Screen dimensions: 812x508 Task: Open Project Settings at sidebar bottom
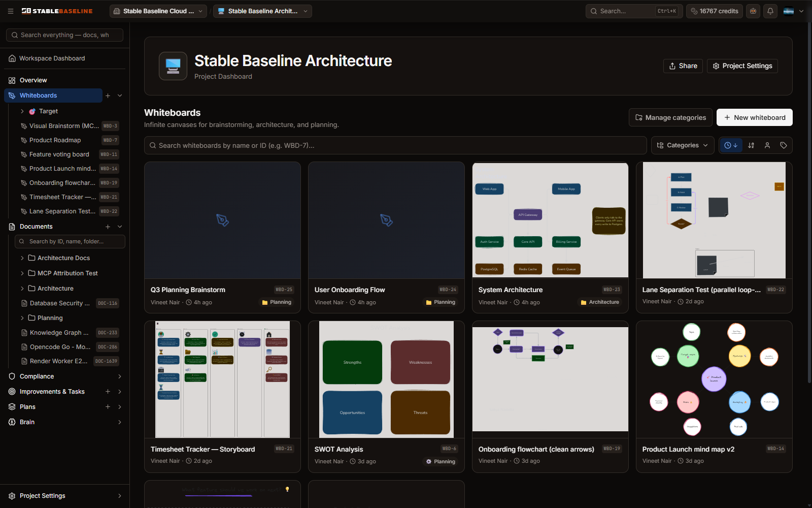point(65,496)
